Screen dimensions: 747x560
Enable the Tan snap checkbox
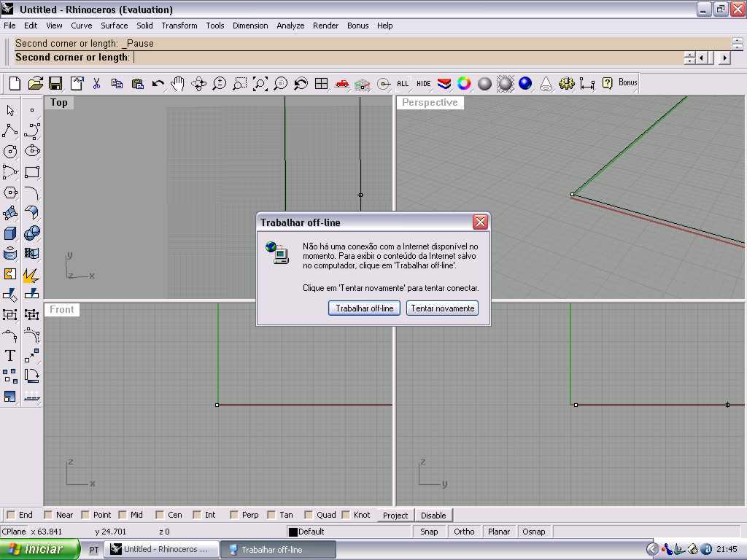tap(271, 515)
